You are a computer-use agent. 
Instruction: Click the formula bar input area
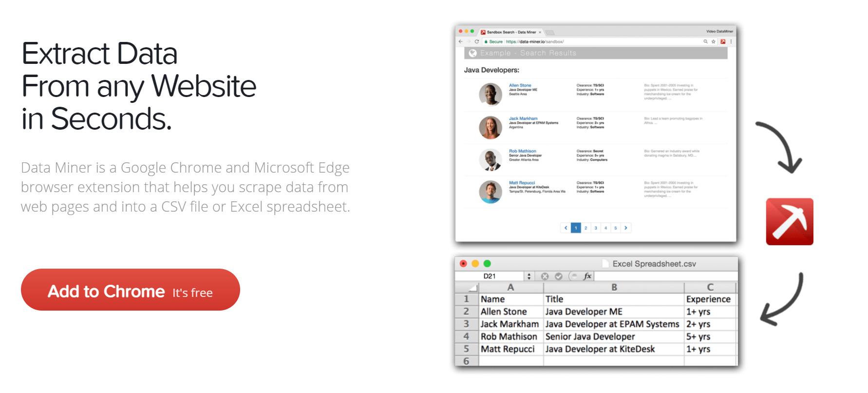[665, 276]
